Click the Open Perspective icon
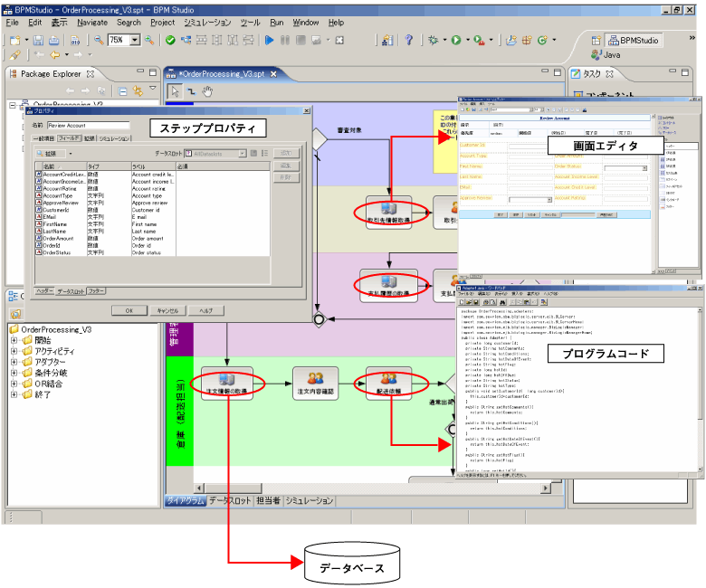Image resolution: width=706 pixels, height=588 pixels. [x=596, y=41]
